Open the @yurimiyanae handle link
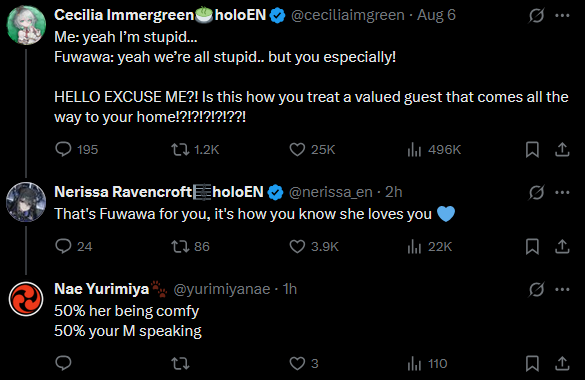585x380 pixels. coord(222,289)
